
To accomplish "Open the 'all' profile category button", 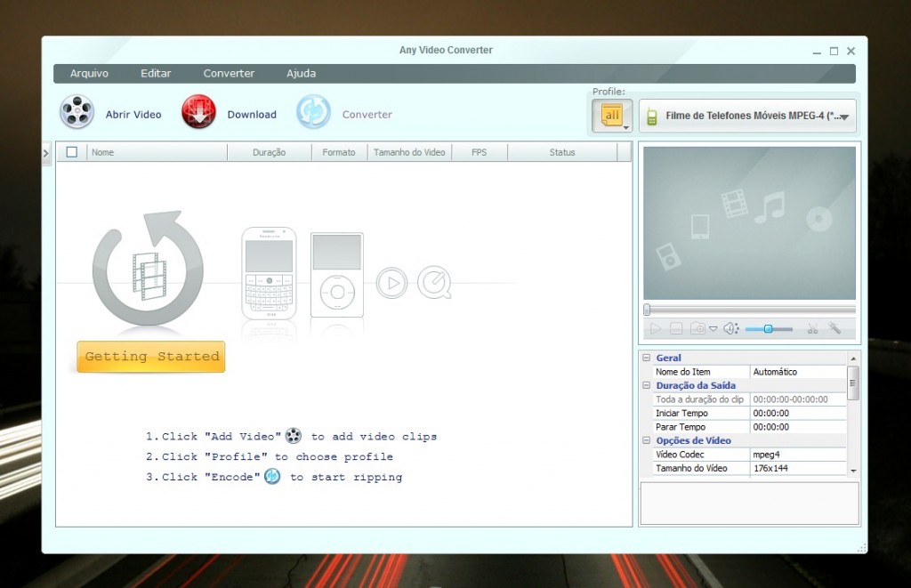I will [x=612, y=115].
